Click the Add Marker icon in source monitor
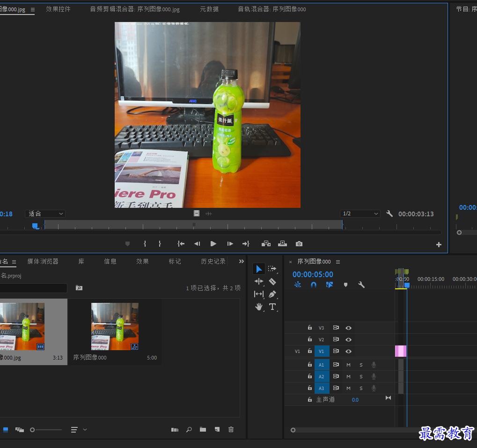 click(x=127, y=244)
